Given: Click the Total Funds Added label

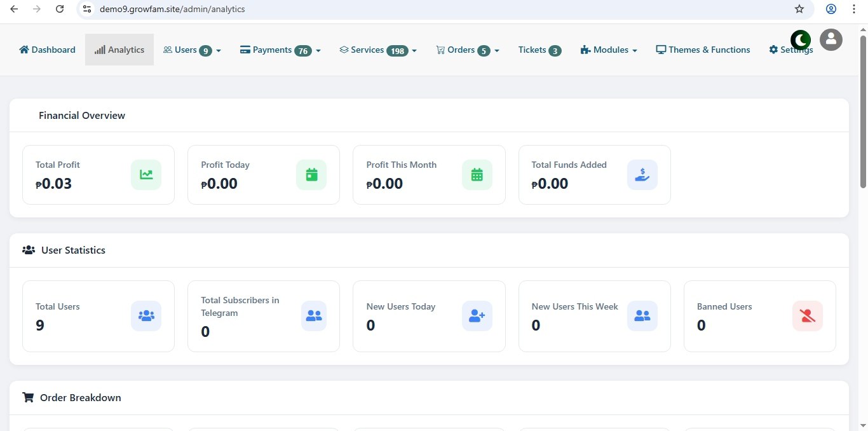Looking at the screenshot, I should pos(569,165).
